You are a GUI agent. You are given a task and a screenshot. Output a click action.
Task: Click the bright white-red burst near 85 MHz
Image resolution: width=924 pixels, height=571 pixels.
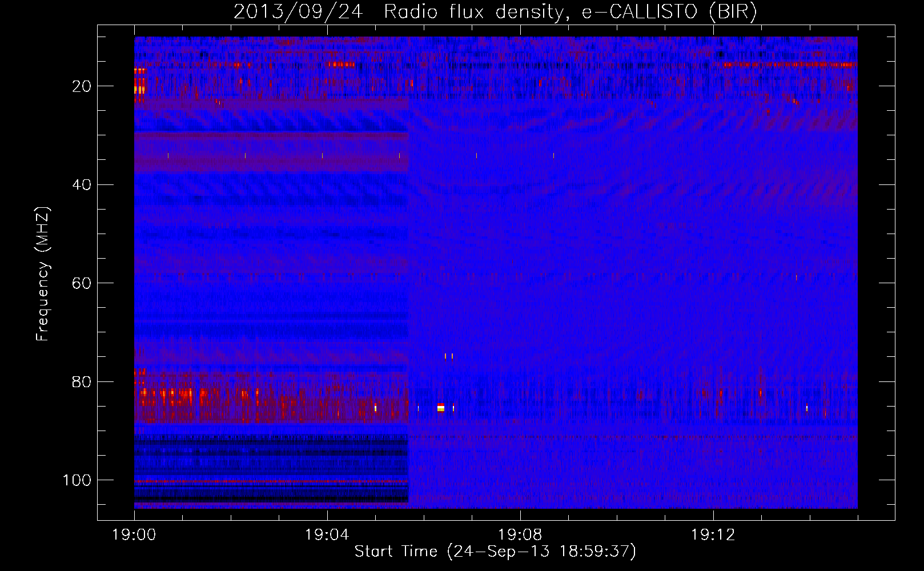coord(440,407)
